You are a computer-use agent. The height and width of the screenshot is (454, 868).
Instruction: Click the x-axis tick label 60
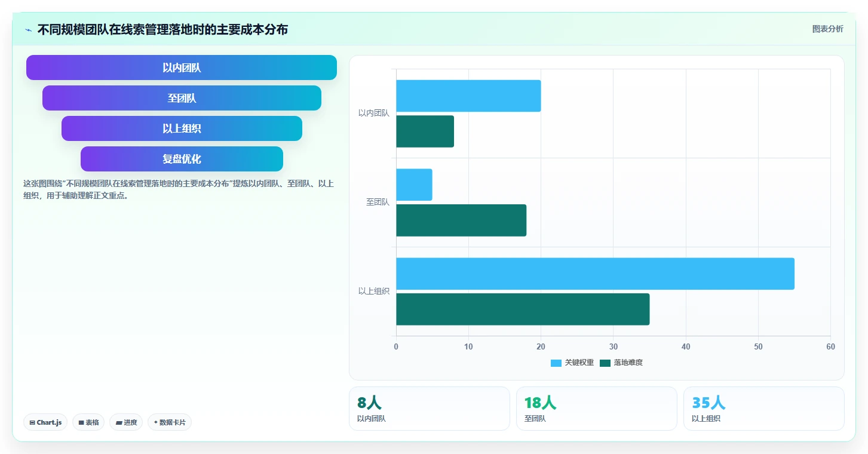[x=830, y=346]
